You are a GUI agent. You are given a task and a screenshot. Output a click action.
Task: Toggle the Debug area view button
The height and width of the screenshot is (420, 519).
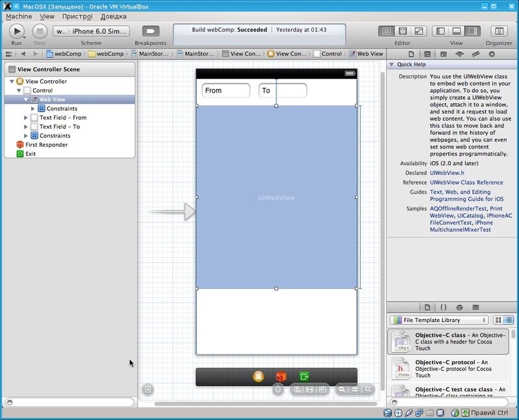click(457, 31)
